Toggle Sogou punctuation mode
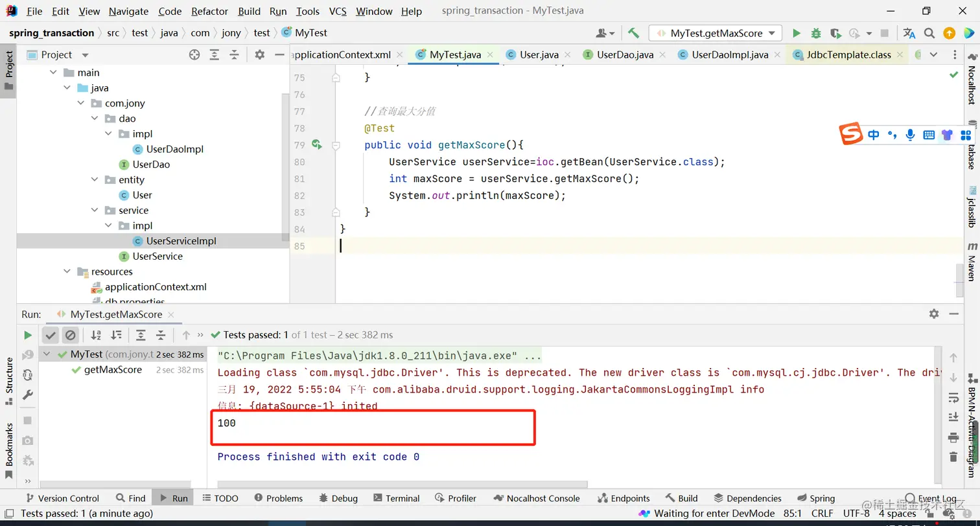Image resolution: width=980 pixels, height=526 pixels. pyautogui.click(x=892, y=135)
